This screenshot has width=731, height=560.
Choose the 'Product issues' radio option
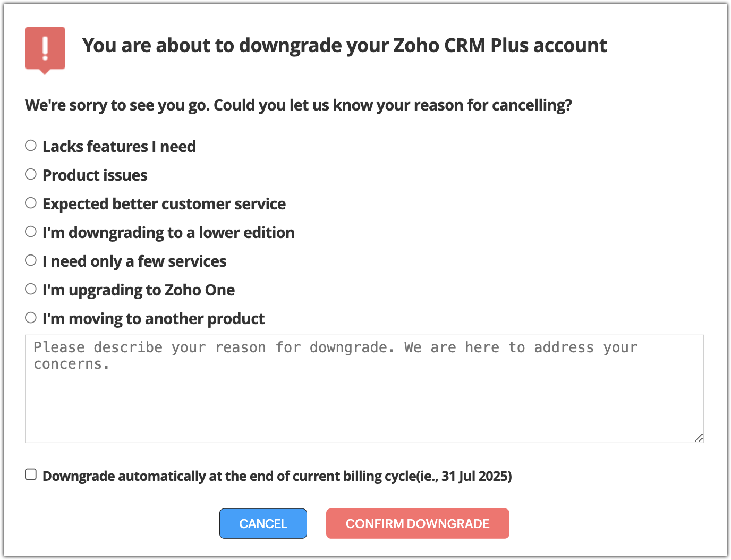[31, 174]
